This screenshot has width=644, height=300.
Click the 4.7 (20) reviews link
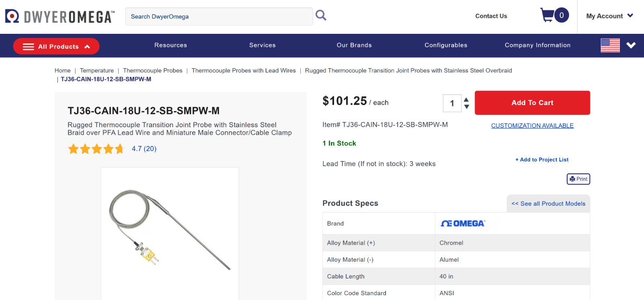point(144,149)
